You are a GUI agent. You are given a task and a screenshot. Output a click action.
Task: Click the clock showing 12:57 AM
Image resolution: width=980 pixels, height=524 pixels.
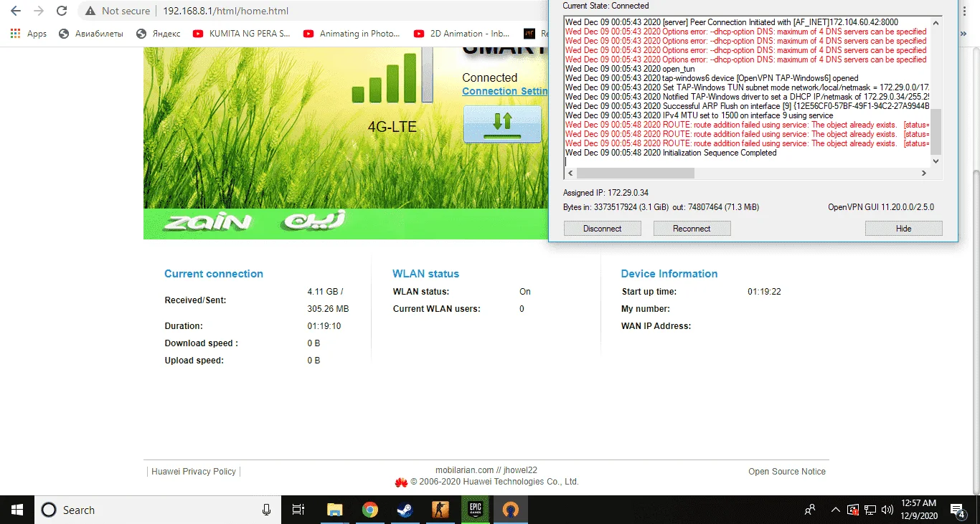tap(918, 510)
